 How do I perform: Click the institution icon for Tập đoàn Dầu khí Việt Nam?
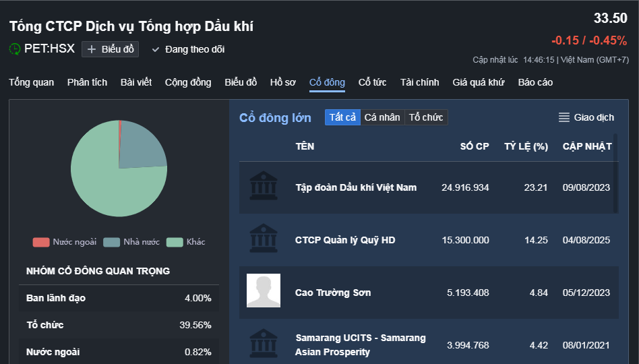(264, 186)
